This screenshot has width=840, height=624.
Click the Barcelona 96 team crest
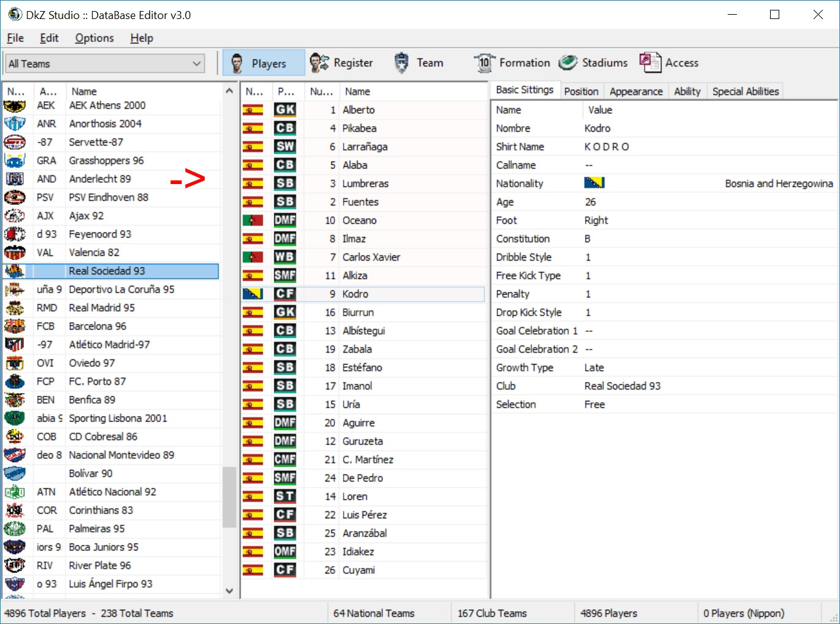pos(15,326)
